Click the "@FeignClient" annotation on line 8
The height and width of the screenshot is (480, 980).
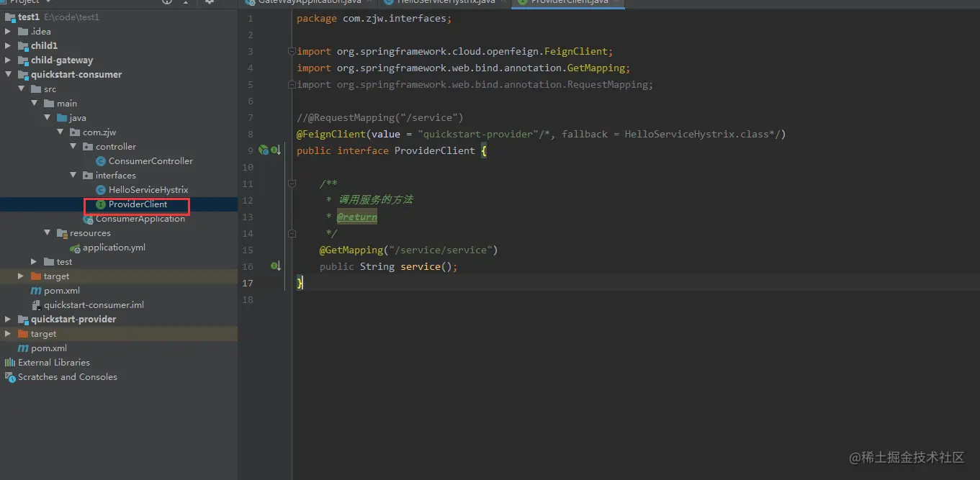click(x=331, y=134)
